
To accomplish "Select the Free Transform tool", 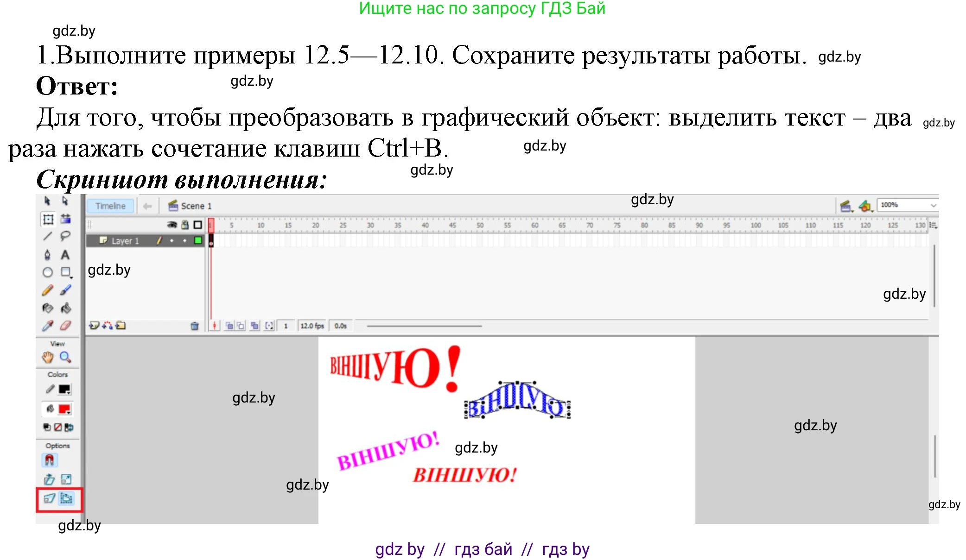I will click(x=48, y=220).
